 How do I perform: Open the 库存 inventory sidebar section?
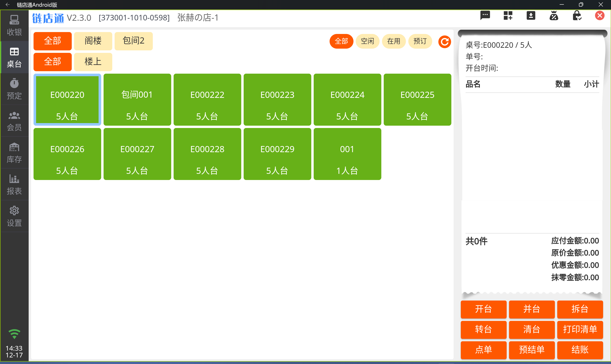[x=14, y=153]
